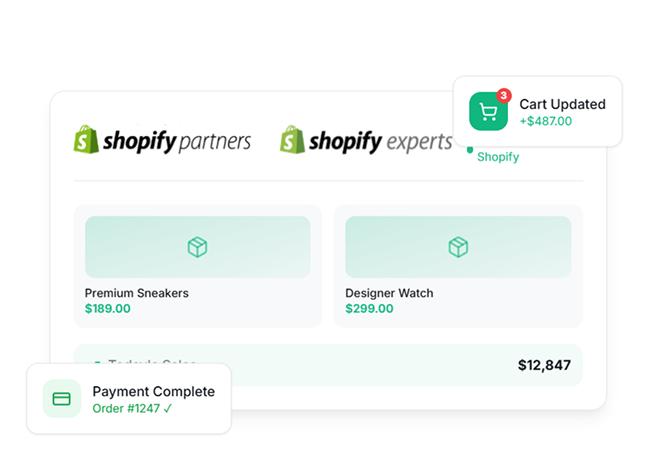645x468 pixels.
Task: Open the Premium Sneakers product name
Action: pos(137,293)
